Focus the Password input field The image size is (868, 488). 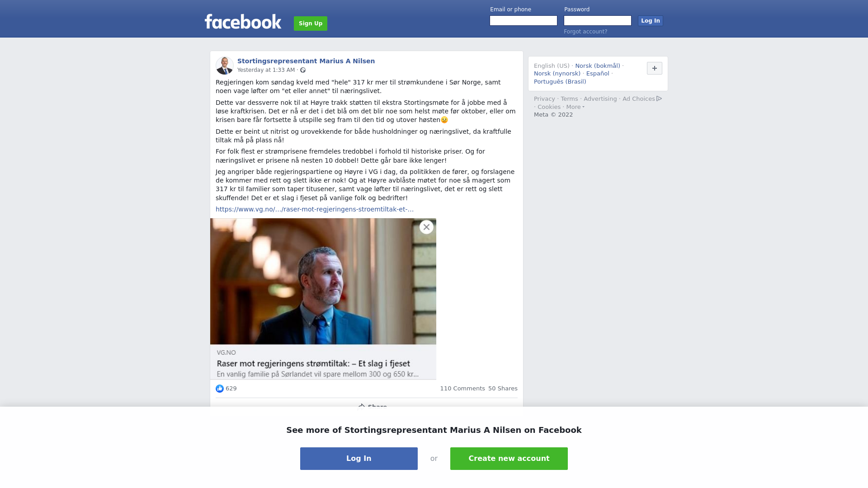pyautogui.click(x=598, y=21)
